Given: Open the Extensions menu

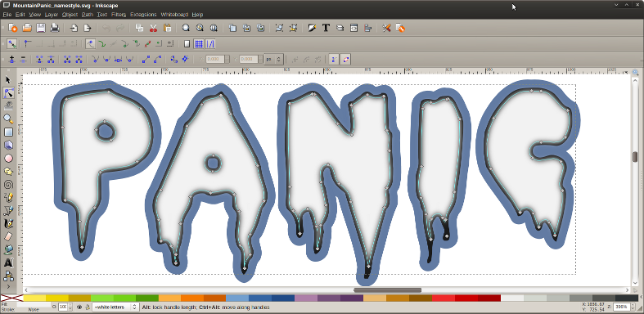Looking at the screenshot, I should pos(143,15).
